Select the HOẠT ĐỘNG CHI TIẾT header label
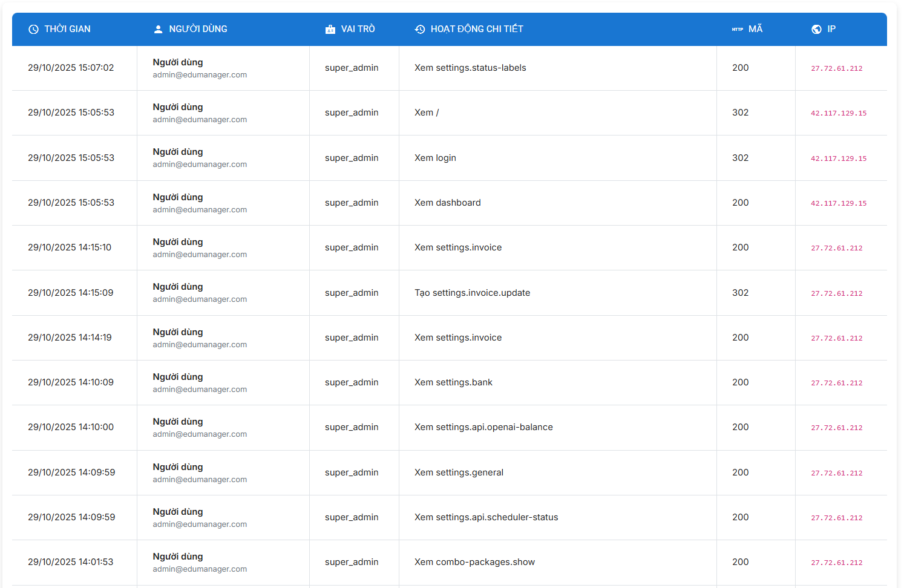Image resolution: width=904 pixels, height=588 pixels. pos(477,29)
